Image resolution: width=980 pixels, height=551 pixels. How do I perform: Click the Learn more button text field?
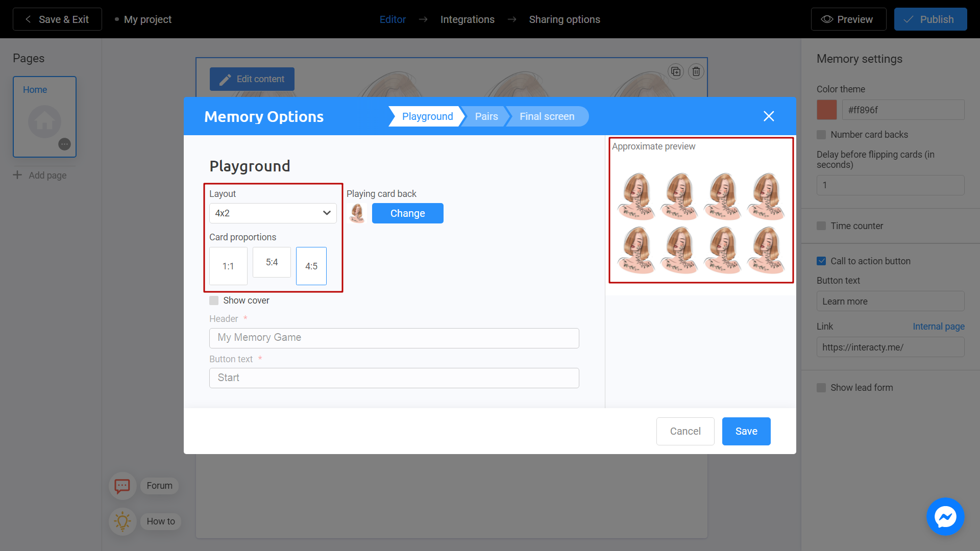click(891, 302)
